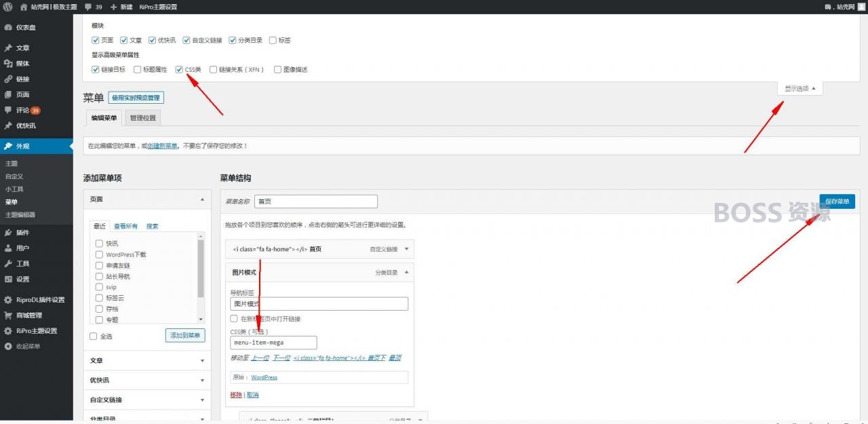Screen dimensions: 868x424
Task: Check the 全选 select-all checkbox
Action: [94, 336]
